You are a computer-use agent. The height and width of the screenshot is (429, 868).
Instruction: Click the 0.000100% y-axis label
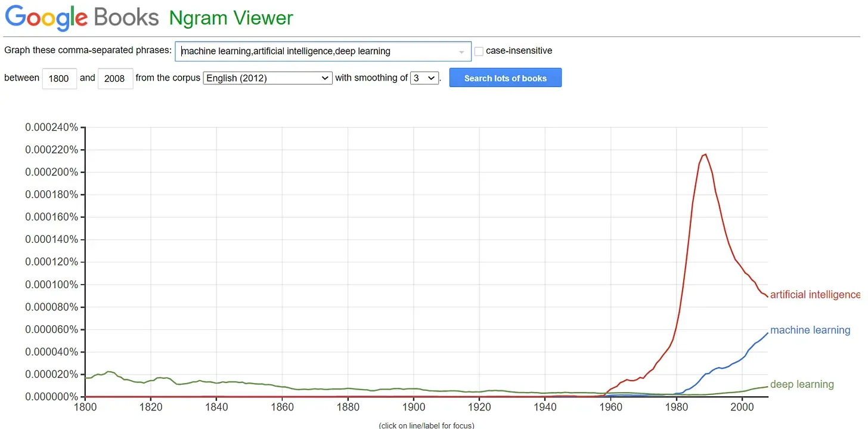point(51,285)
